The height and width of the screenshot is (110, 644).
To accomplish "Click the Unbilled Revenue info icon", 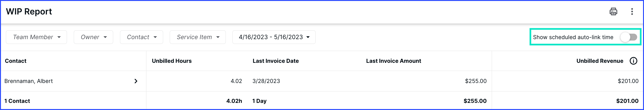I will (633, 61).
